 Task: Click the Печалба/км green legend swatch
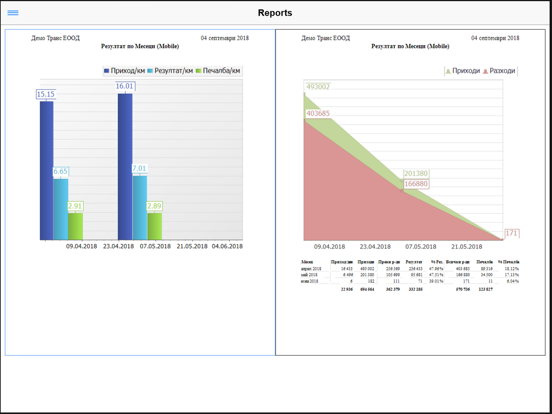coord(199,71)
